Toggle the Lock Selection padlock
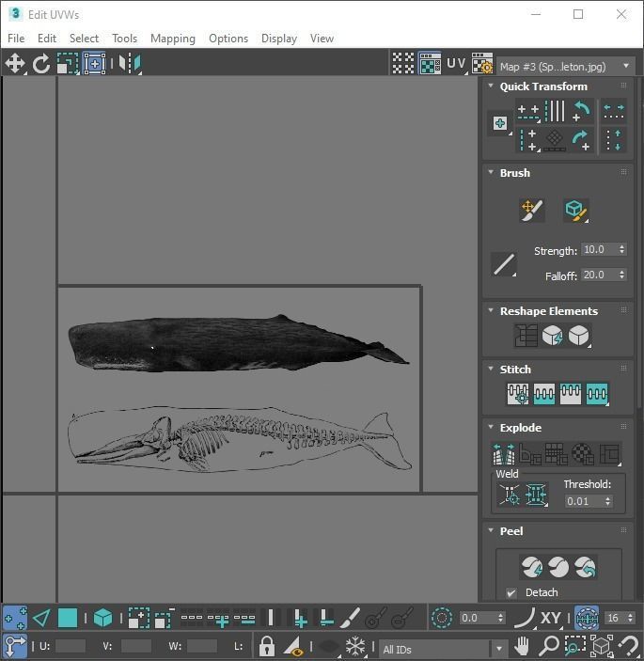 point(267,645)
